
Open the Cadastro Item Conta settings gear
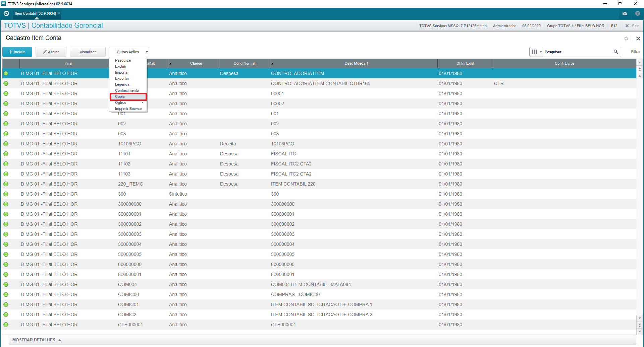point(626,39)
